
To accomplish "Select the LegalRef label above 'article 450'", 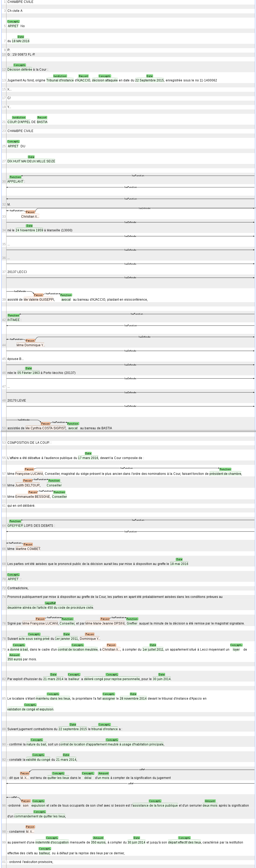I will point(50,603).
